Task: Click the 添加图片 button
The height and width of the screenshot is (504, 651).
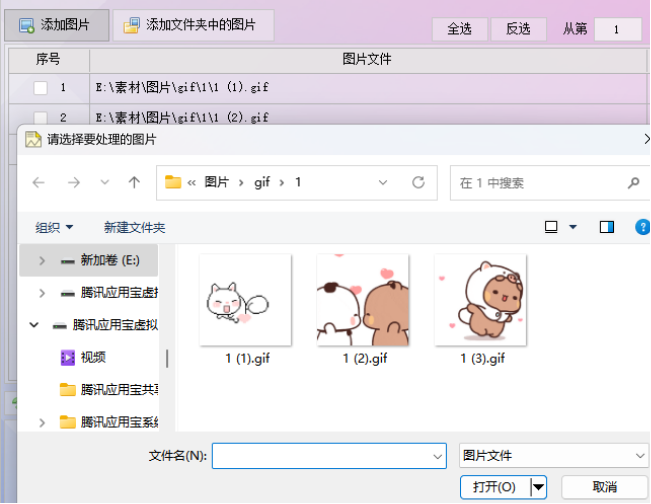Action: (x=56, y=25)
